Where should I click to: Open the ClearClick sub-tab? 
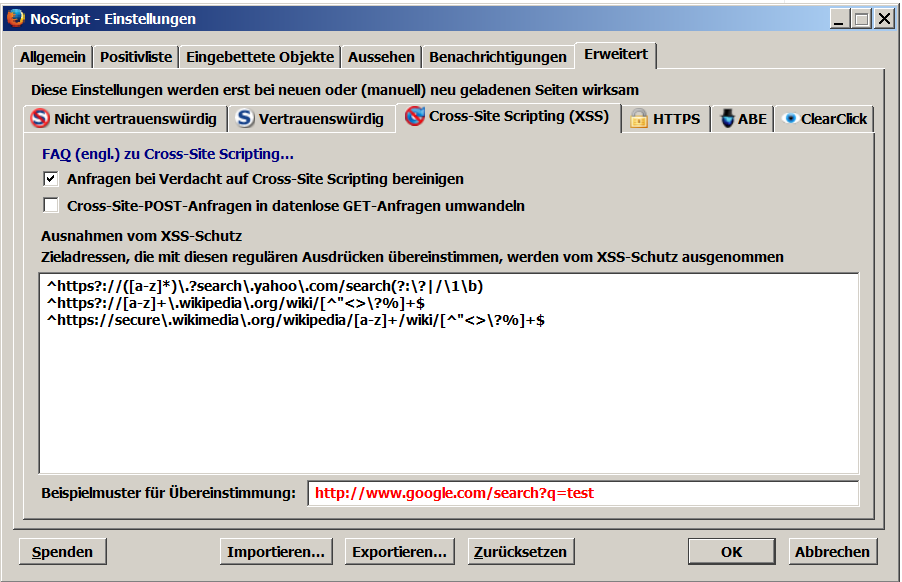pos(824,118)
